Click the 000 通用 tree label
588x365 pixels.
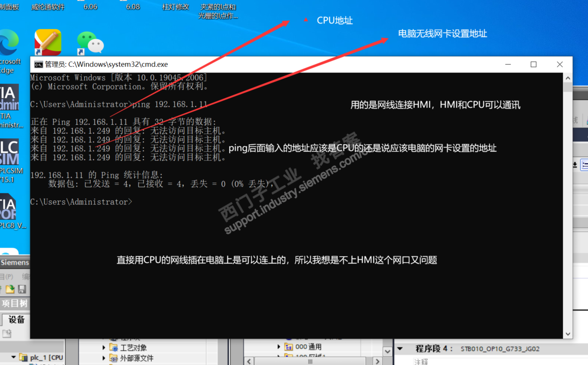coord(308,347)
